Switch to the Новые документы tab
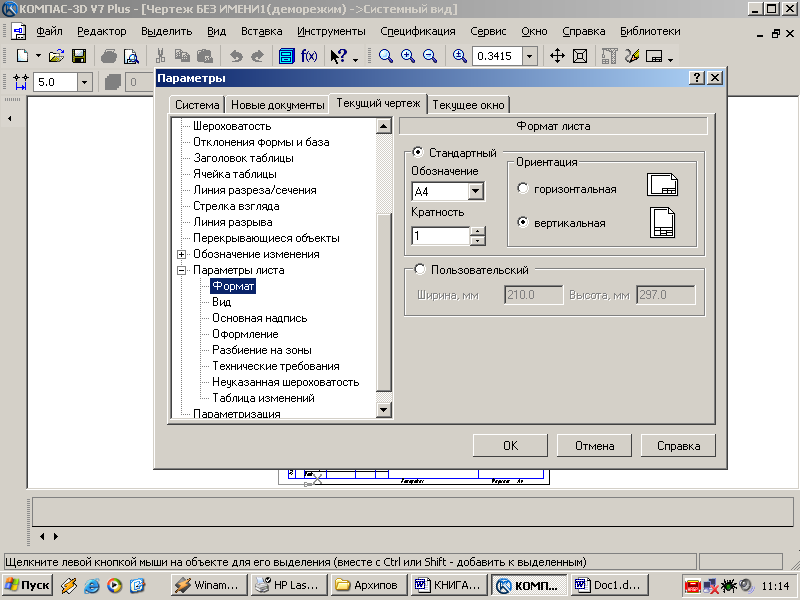Screen dimensions: 800x600 click(x=278, y=105)
